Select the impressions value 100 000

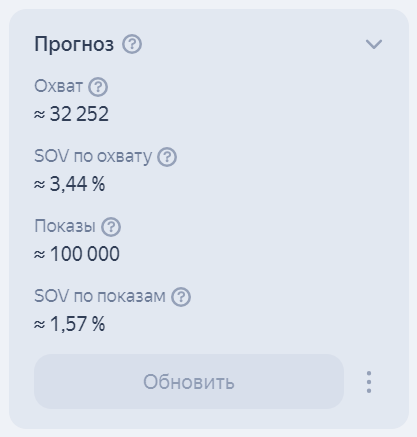(x=85, y=254)
